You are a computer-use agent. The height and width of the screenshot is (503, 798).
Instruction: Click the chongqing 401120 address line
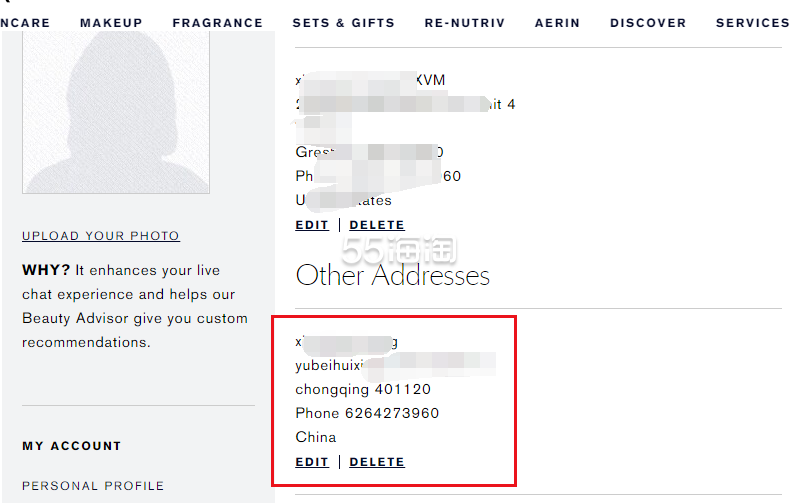(x=363, y=389)
